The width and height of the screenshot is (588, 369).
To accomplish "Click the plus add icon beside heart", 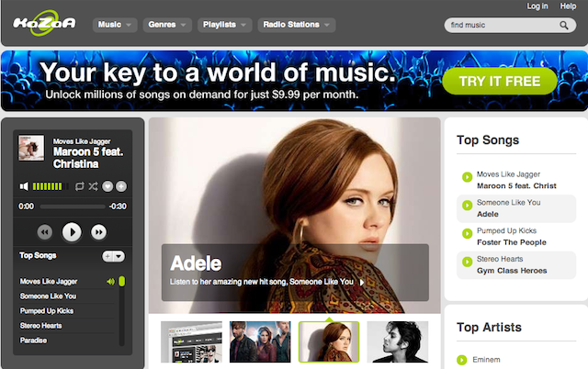I will [x=121, y=186].
